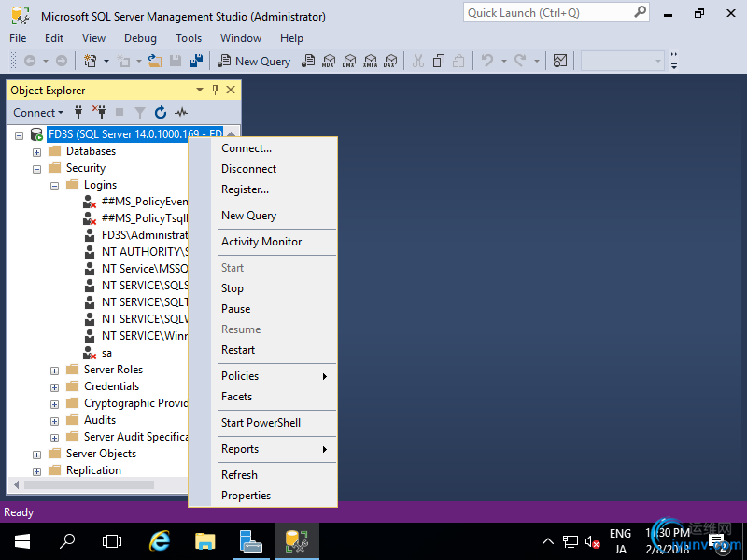Image resolution: width=747 pixels, height=560 pixels.
Task: Choose Facets in context menu
Action: (x=263, y=396)
